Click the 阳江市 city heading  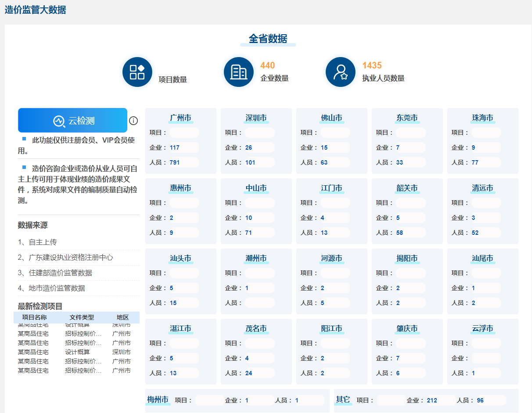(331, 329)
